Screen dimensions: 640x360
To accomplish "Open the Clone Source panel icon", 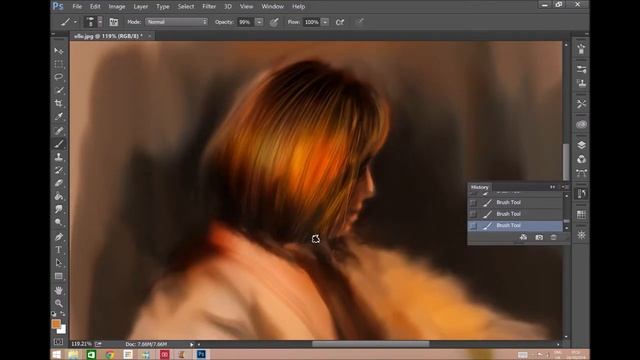I will [x=581, y=83].
